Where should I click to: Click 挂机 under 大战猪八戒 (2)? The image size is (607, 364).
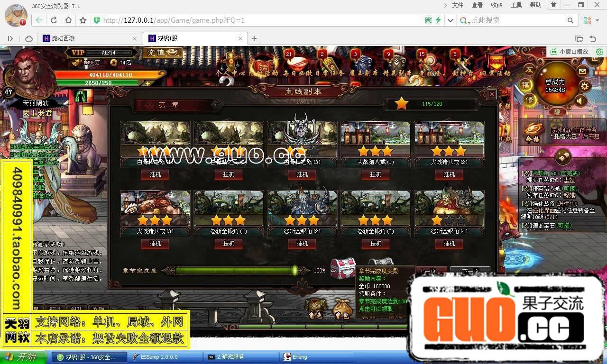pyautogui.click(x=449, y=174)
